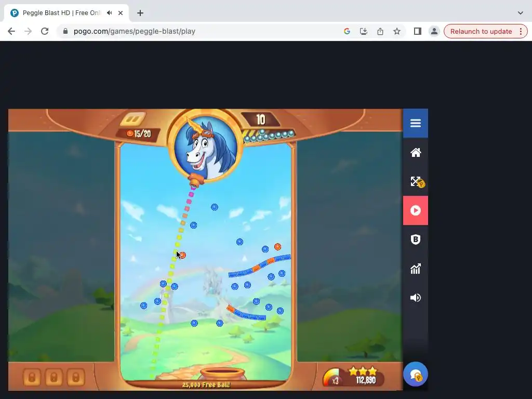Mute the tab audio icon
The width and height of the screenshot is (532, 399).
point(109,13)
